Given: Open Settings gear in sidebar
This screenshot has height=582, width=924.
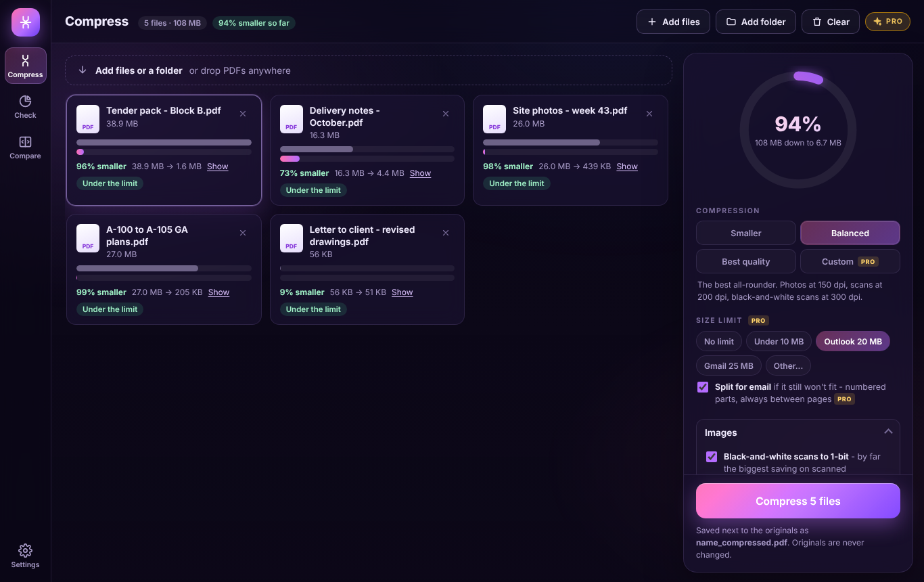Looking at the screenshot, I should [x=25, y=556].
